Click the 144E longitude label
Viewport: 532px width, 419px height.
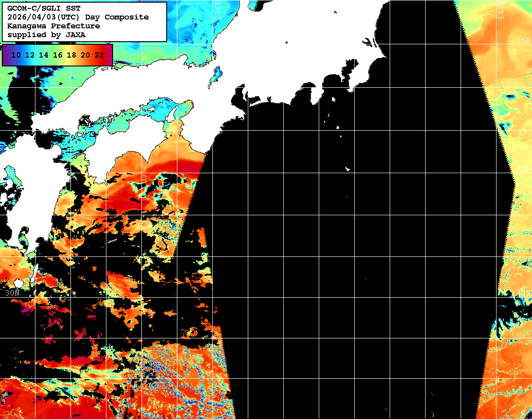(x=501, y=9)
